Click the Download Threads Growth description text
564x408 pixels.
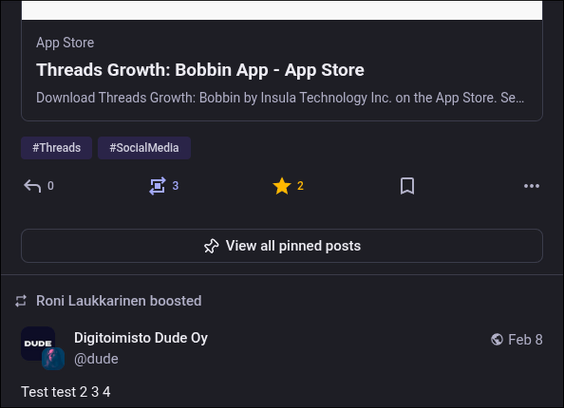(280, 98)
